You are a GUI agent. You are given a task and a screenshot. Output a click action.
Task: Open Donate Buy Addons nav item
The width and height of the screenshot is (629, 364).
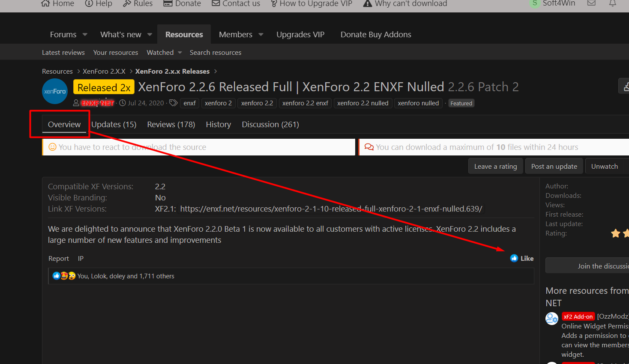tap(376, 34)
